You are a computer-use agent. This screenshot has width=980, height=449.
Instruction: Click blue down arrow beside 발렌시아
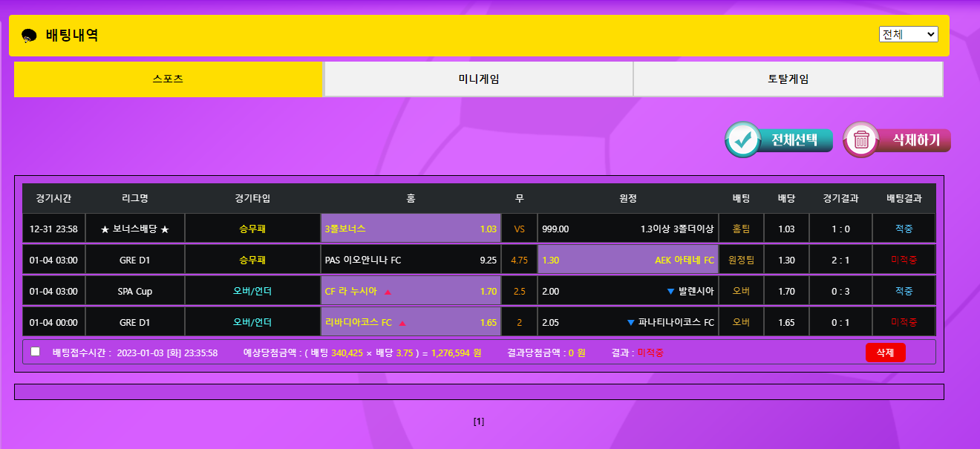pos(670,292)
